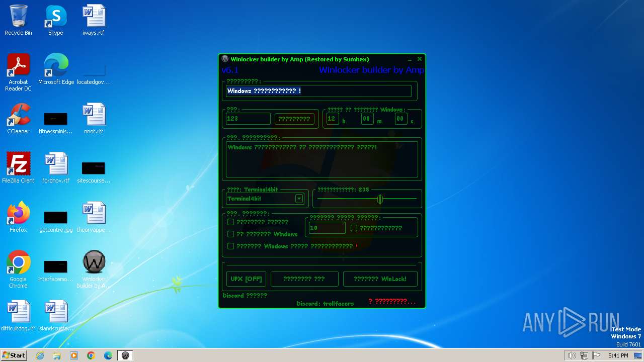Select the nnot.rtf document
This screenshot has height=362, width=644.
pyautogui.click(x=94, y=118)
